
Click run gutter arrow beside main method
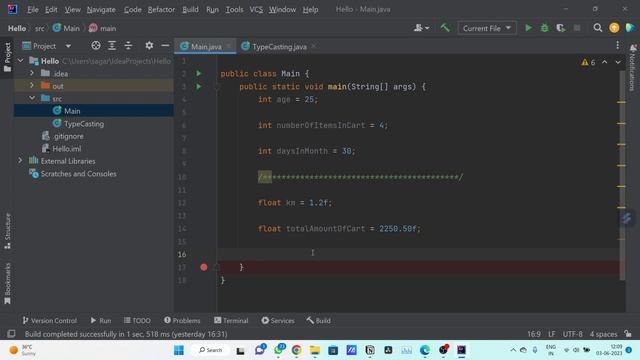click(x=199, y=87)
